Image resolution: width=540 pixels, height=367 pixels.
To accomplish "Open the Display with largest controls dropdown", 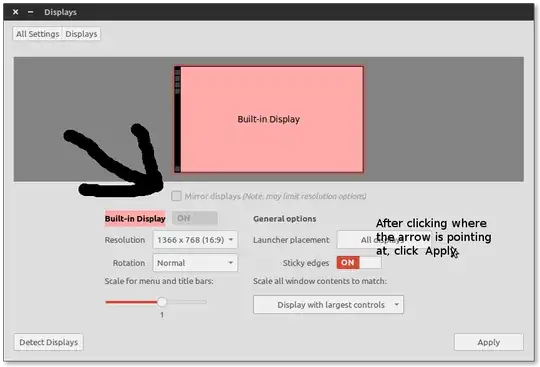I will pos(328,304).
